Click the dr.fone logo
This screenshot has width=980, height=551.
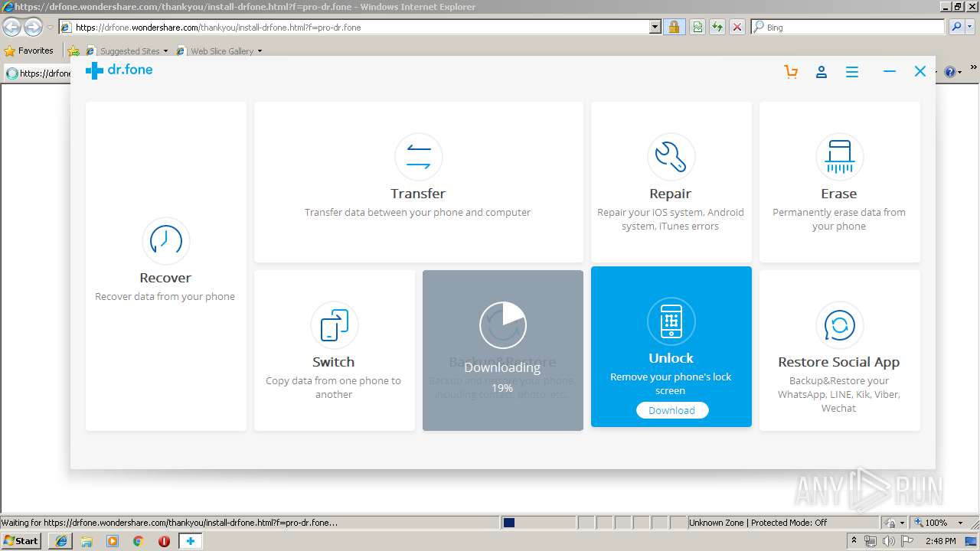pos(119,70)
